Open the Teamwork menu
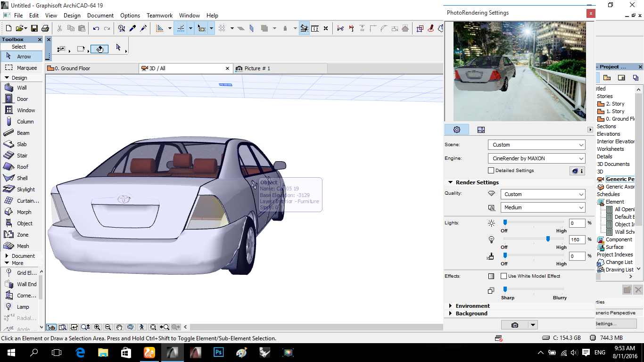Screen dimensions: 644x362 point(159,16)
